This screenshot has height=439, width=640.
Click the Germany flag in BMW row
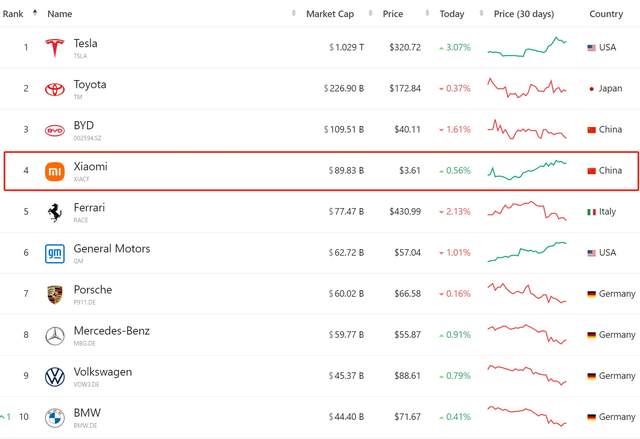(591, 417)
